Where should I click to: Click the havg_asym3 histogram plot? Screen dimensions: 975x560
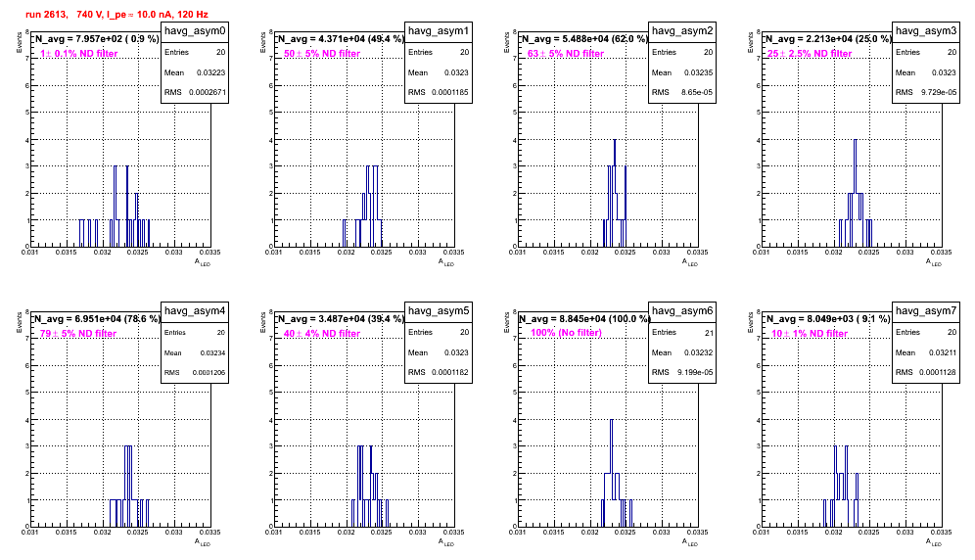[x=852, y=139]
